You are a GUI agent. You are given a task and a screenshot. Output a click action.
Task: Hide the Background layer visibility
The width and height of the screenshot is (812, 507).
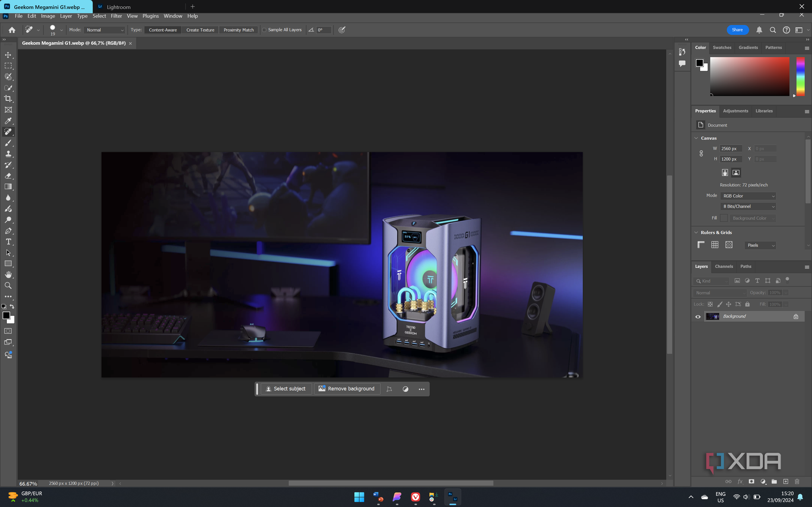pos(698,317)
